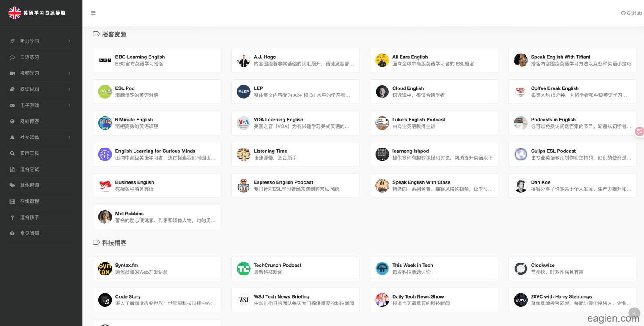This screenshot has width=644, height=326.
Task: Expand the 听力学习 sidebar submenu
Action: tap(69, 41)
